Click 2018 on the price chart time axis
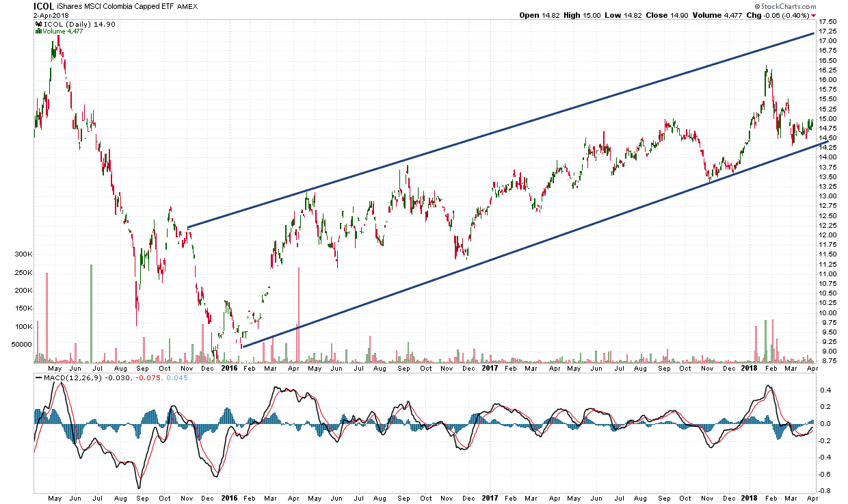The height and width of the screenshot is (504, 848). (x=750, y=369)
